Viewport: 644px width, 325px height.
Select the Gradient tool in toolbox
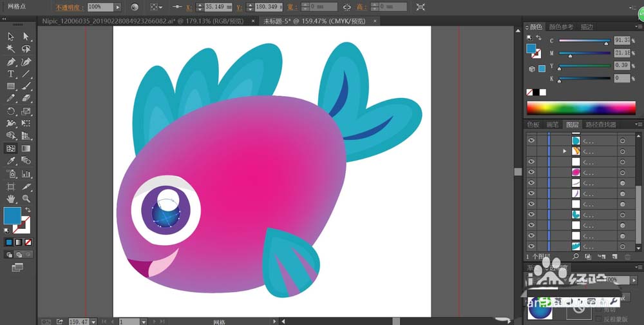[26, 148]
